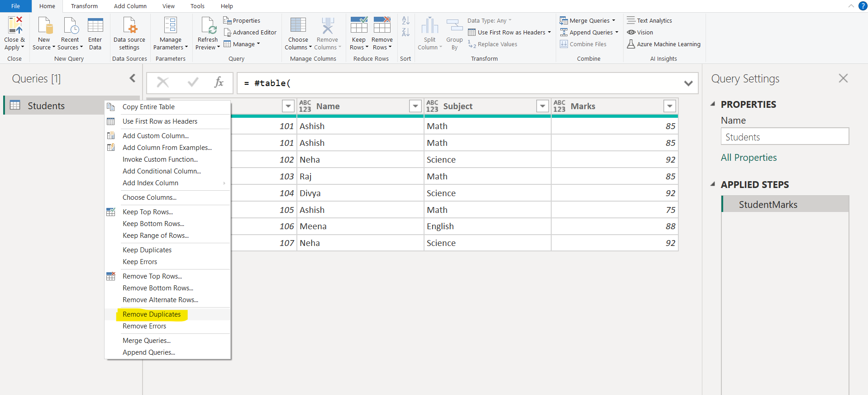This screenshot has height=395, width=868.
Task: Select Remove Duplicates from context menu
Action: point(152,314)
